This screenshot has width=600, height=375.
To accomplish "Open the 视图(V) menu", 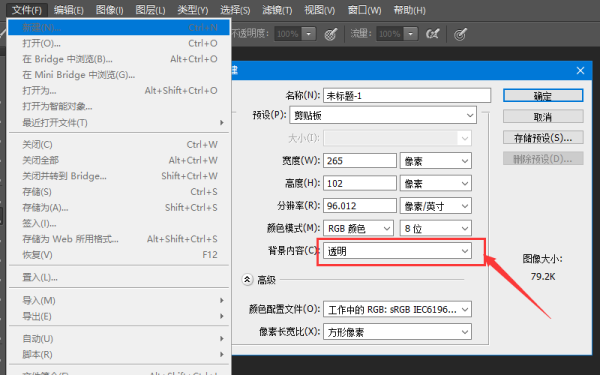I will click(320, 10).
